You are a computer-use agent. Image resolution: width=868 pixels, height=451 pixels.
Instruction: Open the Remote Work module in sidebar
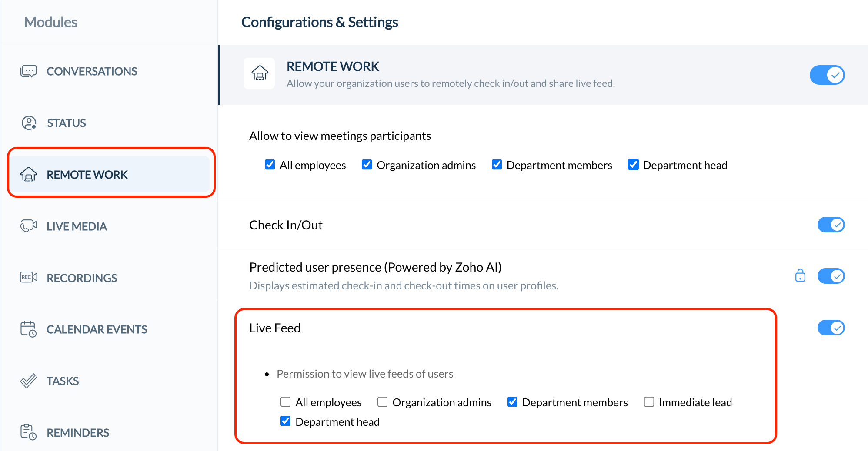tap(87, 175)
